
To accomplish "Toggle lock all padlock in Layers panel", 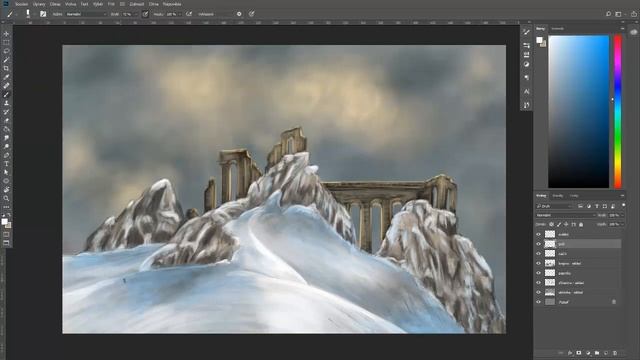I will [x=581, y=224].
